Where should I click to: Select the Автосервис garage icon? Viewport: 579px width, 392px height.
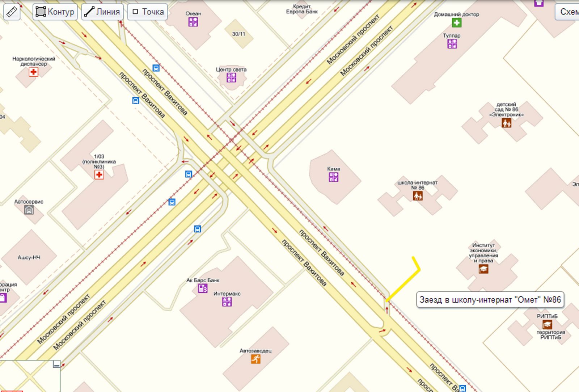29,210
